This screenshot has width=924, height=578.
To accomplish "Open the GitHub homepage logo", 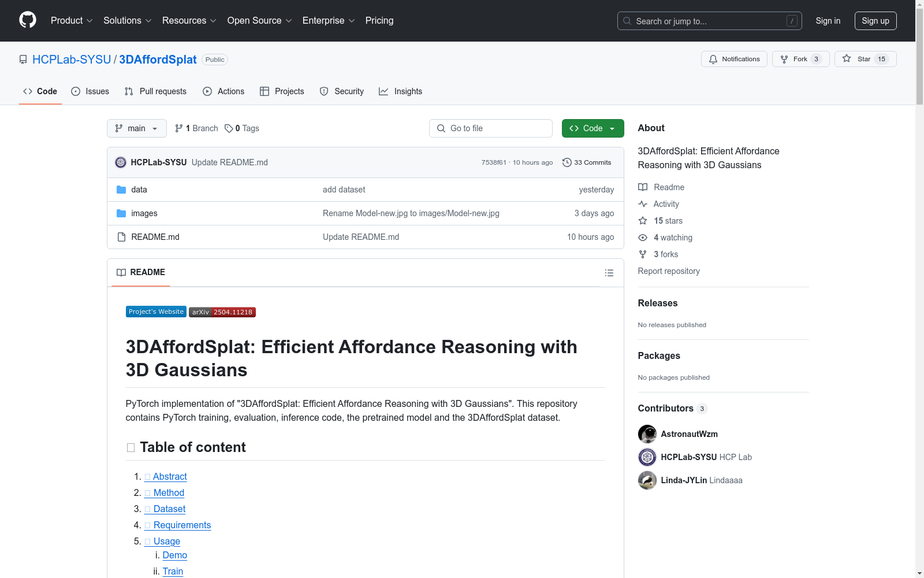I will [28, 20].
